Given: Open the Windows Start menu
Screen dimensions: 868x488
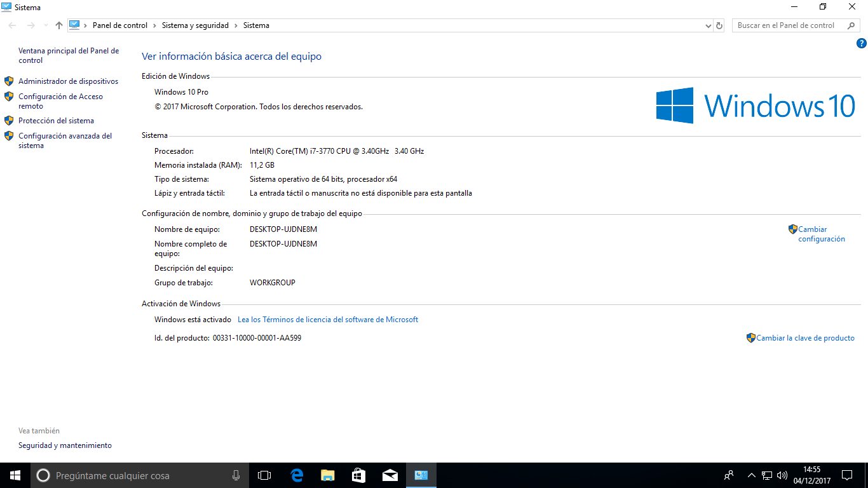Looking at the screenshot, I should [x=15, y=475].
